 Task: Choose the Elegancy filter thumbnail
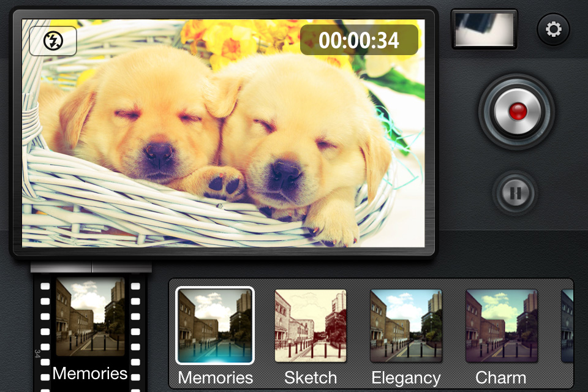click(x=405, y=325)
